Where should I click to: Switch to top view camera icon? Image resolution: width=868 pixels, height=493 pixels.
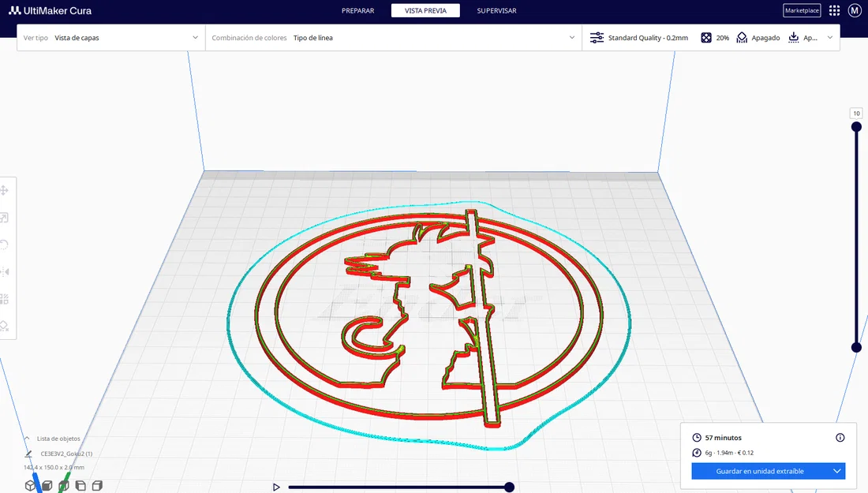point(64,485)
